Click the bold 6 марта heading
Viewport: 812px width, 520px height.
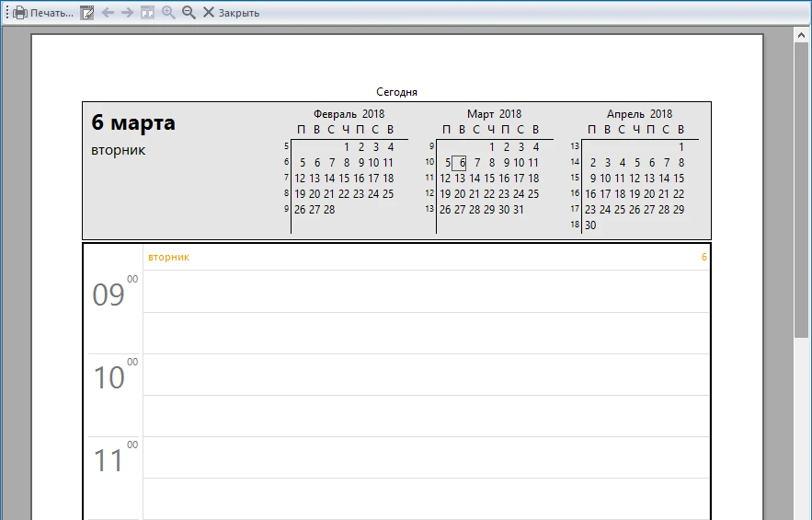click(x=133, y=123)
